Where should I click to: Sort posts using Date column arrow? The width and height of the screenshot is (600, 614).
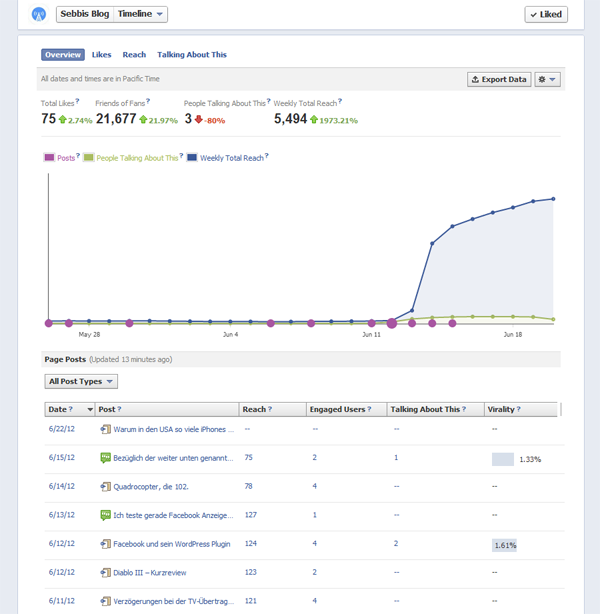[x=91, y=409]
